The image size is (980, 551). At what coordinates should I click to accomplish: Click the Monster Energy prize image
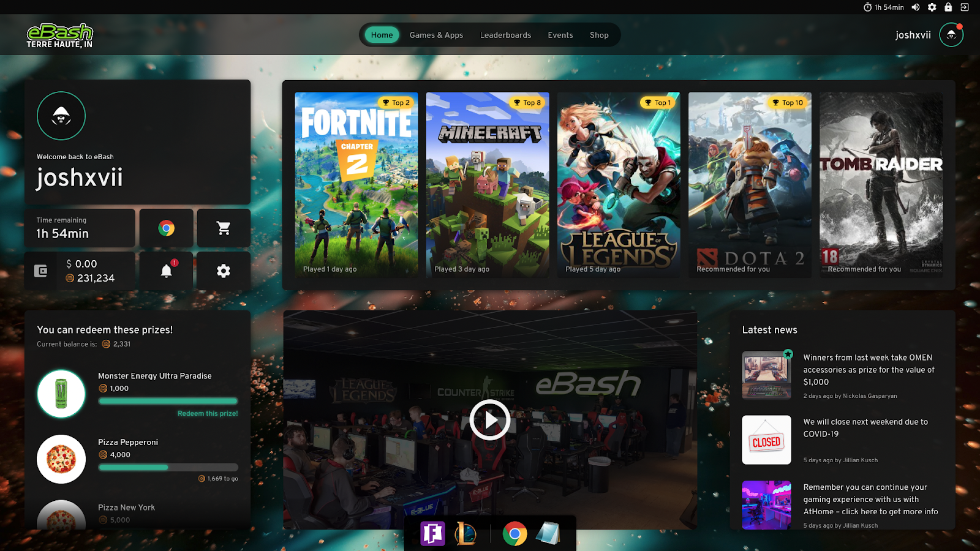[61, 394]
